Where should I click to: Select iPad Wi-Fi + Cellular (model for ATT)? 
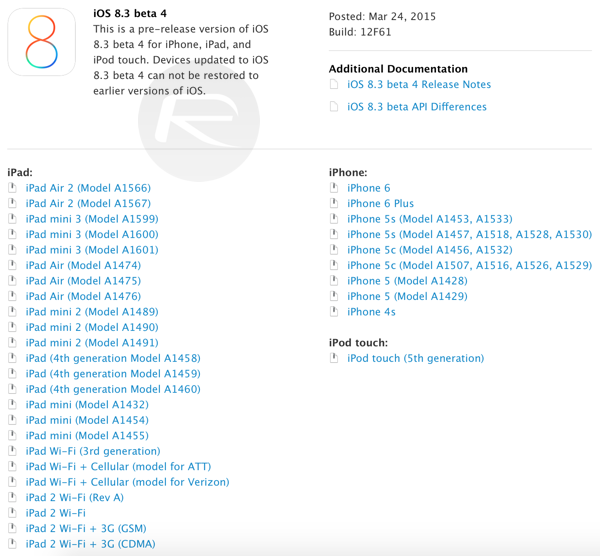(118, 466)
